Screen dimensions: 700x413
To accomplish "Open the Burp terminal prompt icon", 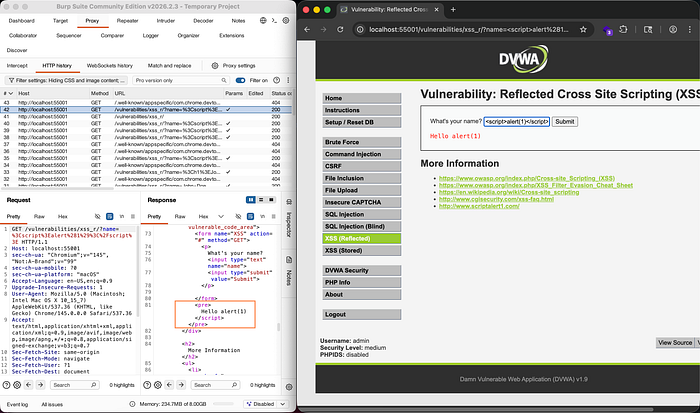I will tap(274, 21).
